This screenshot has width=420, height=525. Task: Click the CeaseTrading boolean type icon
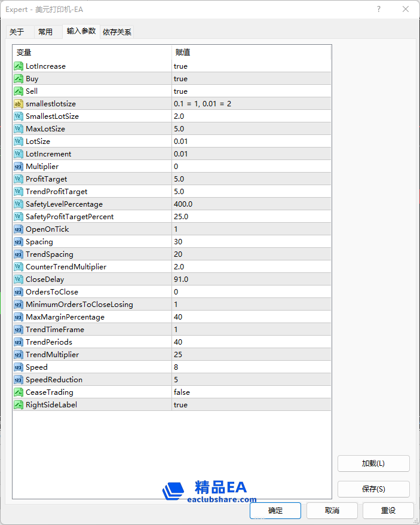[19, 392]
